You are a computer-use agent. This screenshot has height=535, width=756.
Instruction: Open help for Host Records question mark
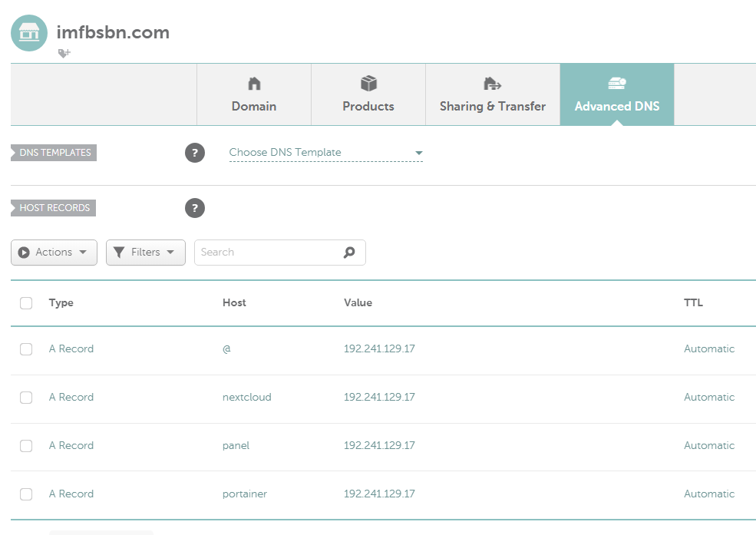point(195,208)
